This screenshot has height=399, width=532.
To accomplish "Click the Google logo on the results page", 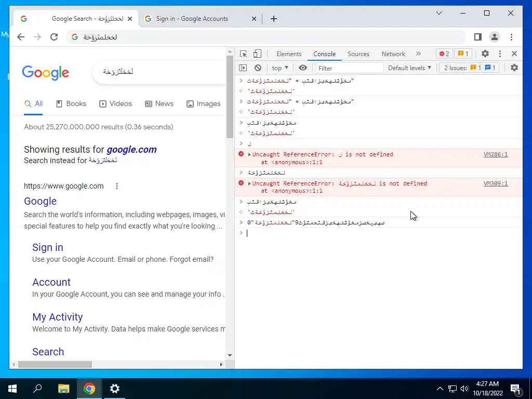I will click(46, 73).
